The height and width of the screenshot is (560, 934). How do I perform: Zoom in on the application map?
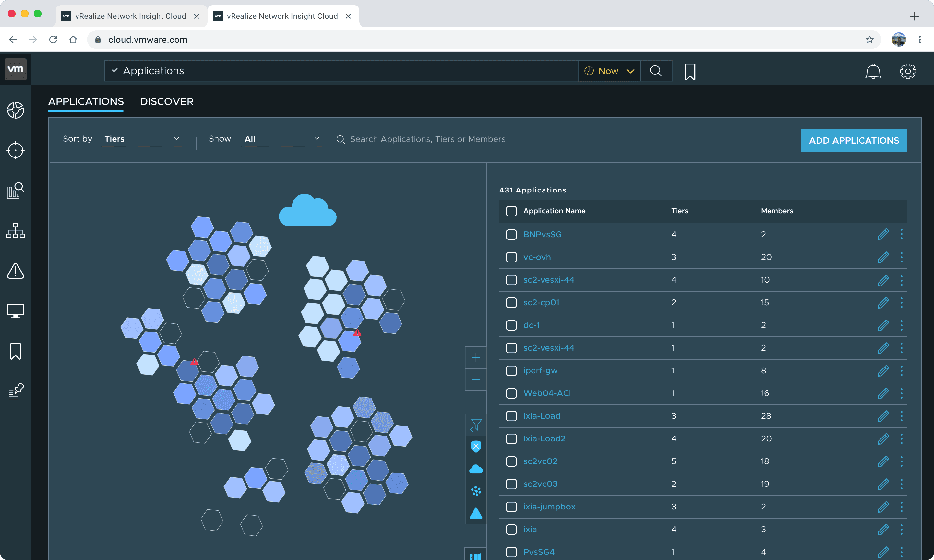click(x=476, y=357)
